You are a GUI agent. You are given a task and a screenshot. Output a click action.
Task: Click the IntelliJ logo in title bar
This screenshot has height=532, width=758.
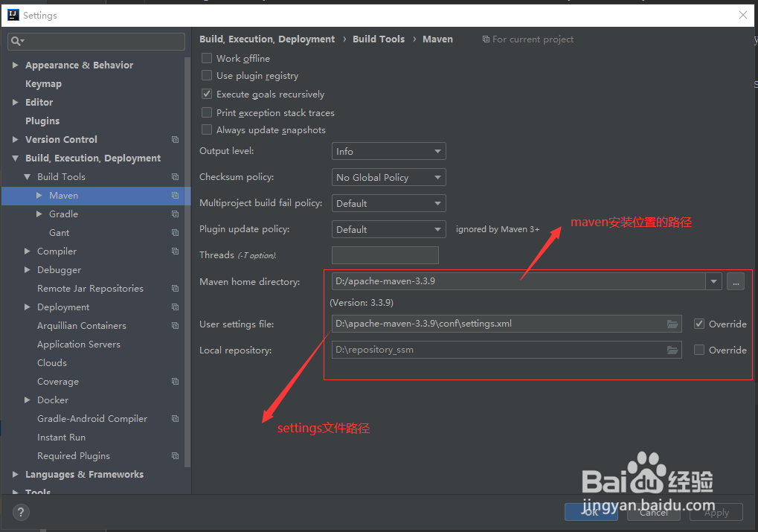(x=13, y=15)
